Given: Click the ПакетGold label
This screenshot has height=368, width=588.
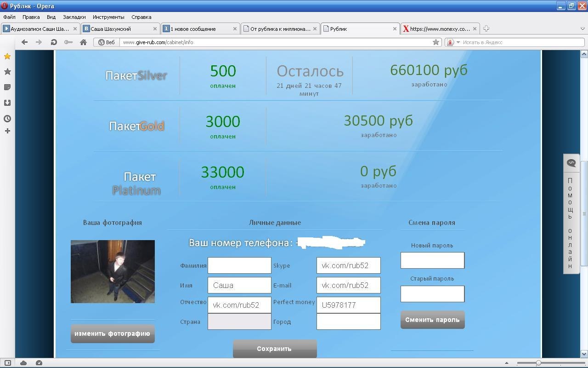Looking at the screenshot, I should tap(136, 126).
